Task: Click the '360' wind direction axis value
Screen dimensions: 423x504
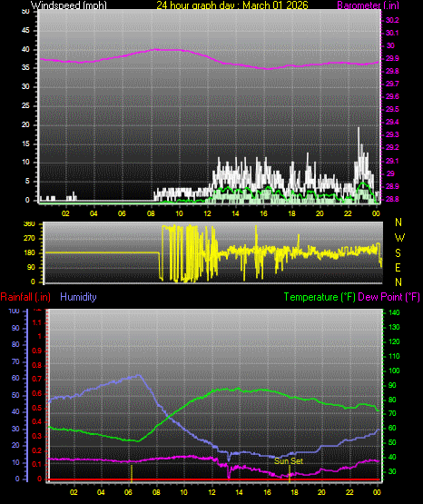Action: [x=29, y=224]
